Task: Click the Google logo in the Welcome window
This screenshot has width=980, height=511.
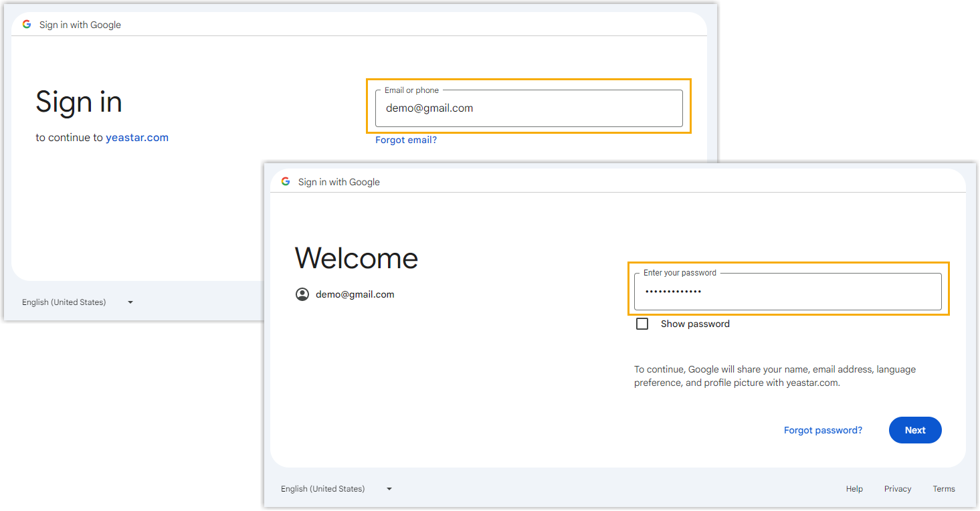Action: click(x=286, y=182)
